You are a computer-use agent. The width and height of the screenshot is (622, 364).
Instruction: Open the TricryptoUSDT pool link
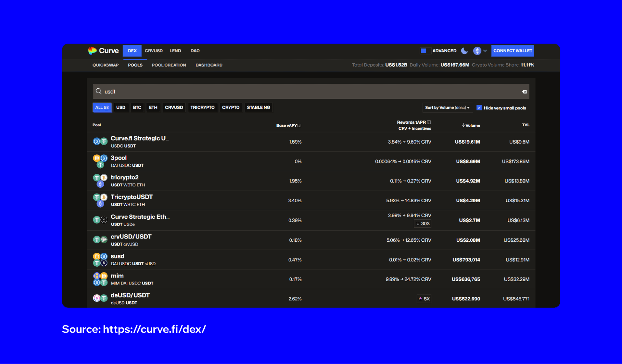coord(132,197)
